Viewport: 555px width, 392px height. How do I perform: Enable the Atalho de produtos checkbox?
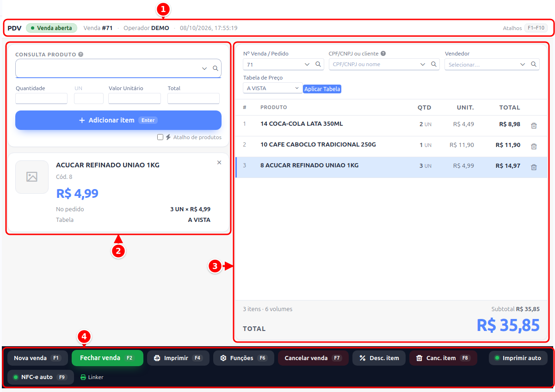(x=160, y=137)
